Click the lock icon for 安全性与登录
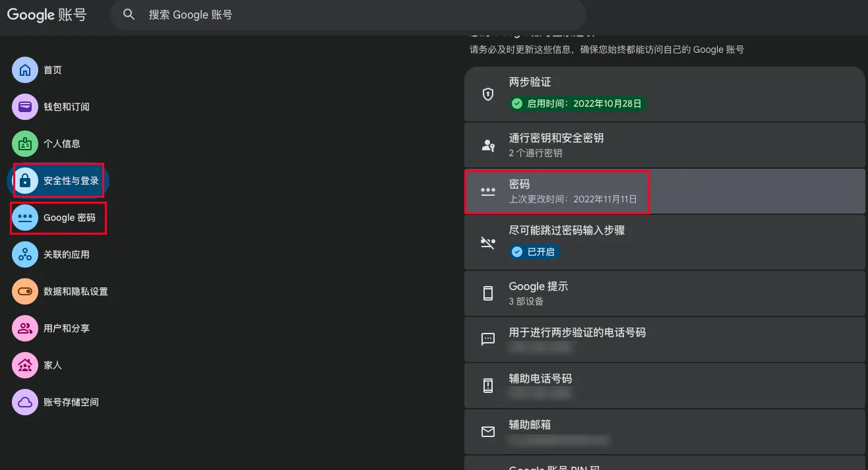The image size is (868, 470). point(25,181)
